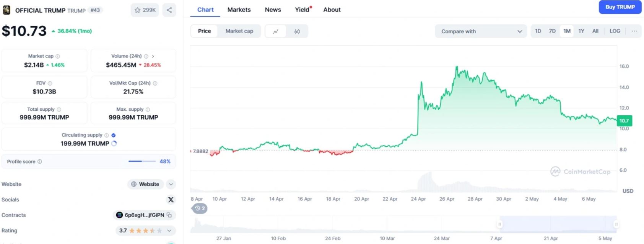Screen dimensions: 644x244
Task: Click the #43 rank badge
Action: point(95,10)
